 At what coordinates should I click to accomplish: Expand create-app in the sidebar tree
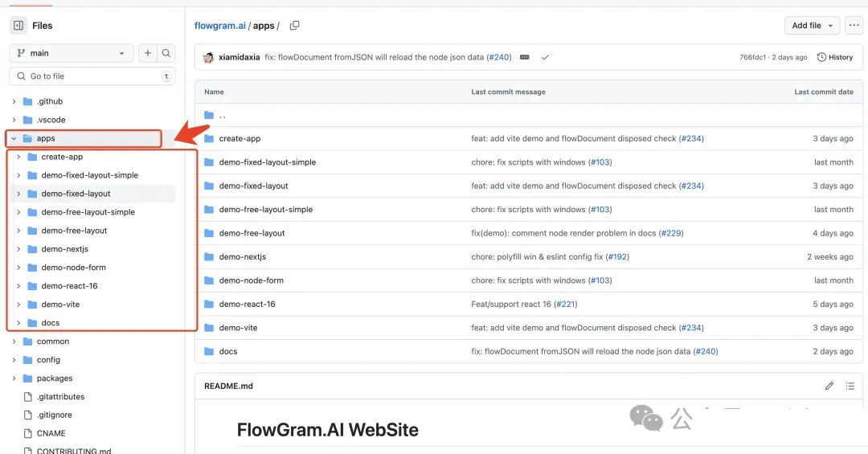click(18, 157)
